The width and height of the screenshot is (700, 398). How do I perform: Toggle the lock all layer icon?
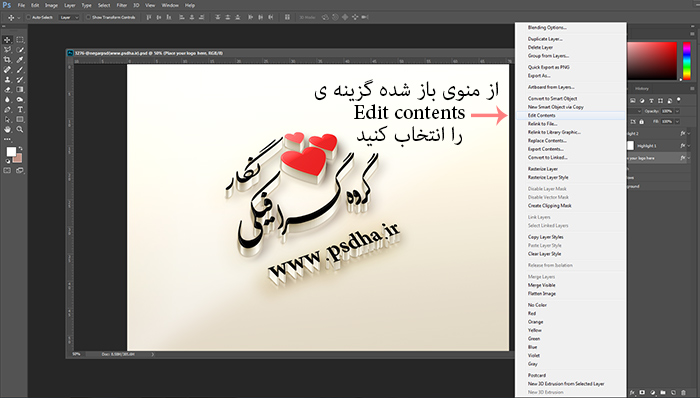(642, 121)
